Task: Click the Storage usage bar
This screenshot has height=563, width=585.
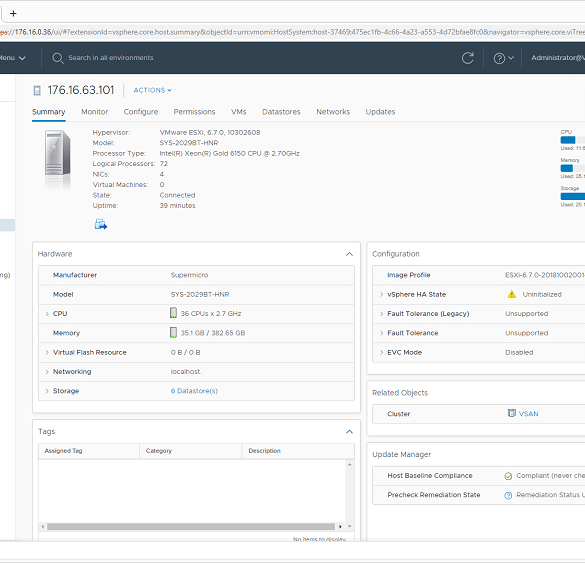Action: click(573, 196)
